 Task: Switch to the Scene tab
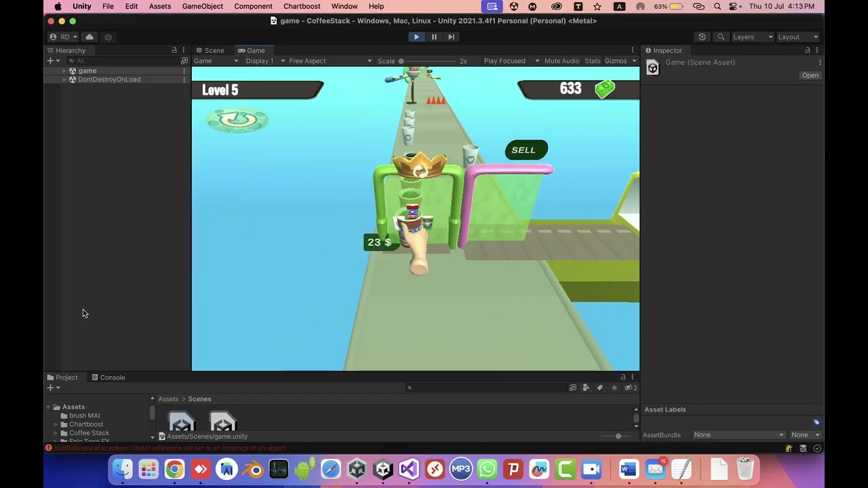210,50
